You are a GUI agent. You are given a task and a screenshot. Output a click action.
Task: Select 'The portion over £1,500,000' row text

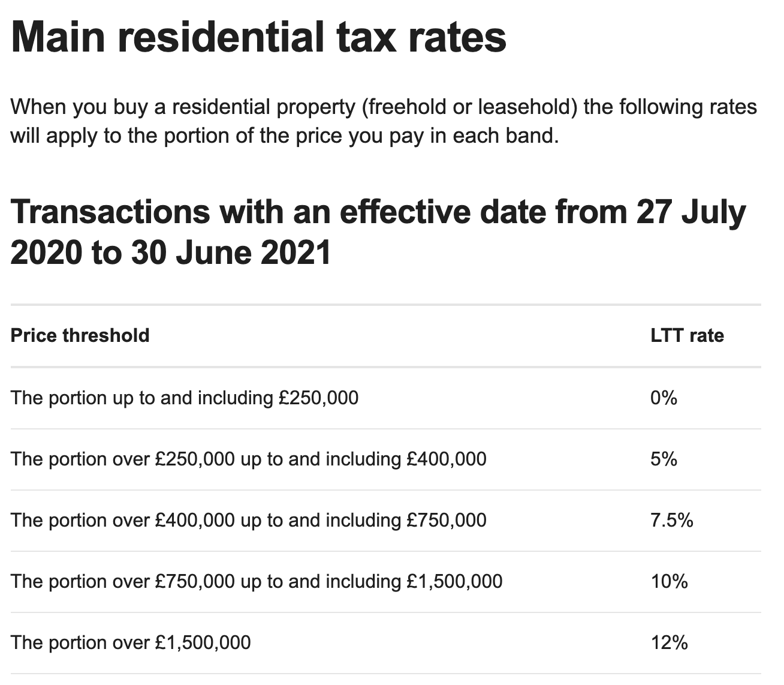coord(131,643)
